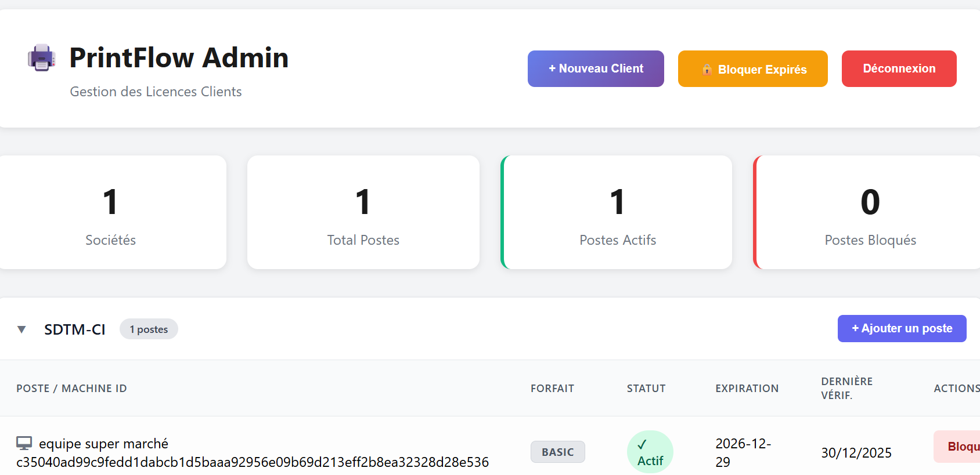Click the computer monitor icon beside equipe super marché
The height and width of the screenshot is (475, 980).
click(24, 444)
